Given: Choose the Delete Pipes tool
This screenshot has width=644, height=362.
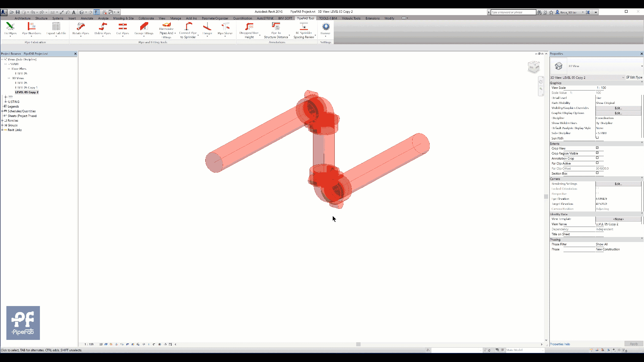Looking at the screenshot, I should click(x=103, y=29).
